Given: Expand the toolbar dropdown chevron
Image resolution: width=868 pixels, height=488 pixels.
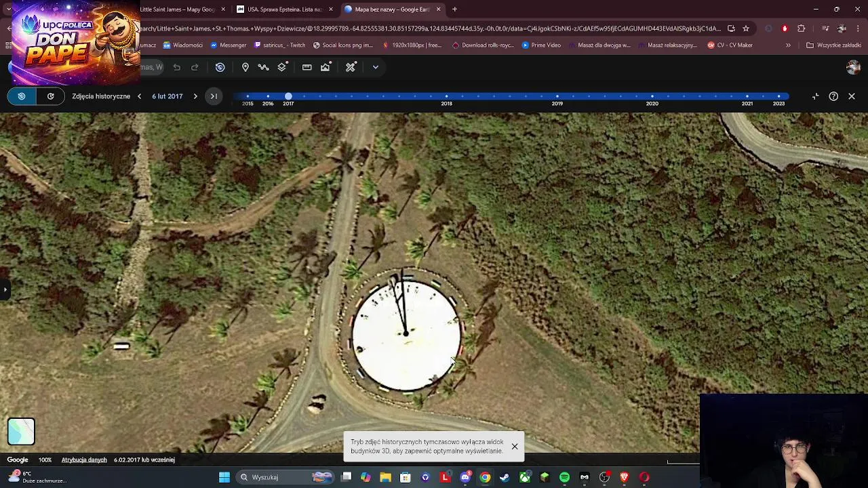Looking at the screenshot, I should tap(376, 67).
